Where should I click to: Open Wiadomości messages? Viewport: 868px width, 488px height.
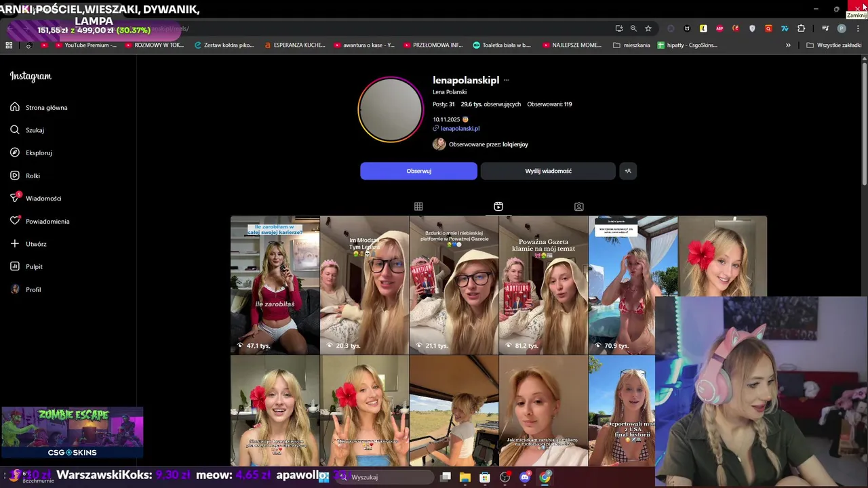click(x=36, y=198)
